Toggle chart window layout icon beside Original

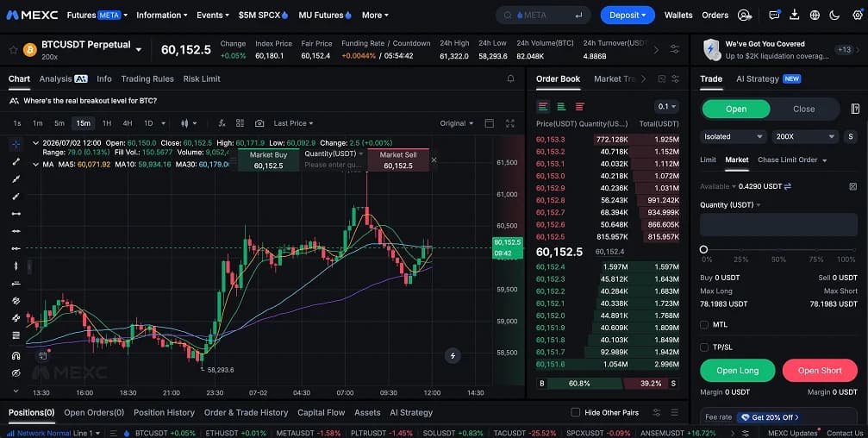(490, 123)
